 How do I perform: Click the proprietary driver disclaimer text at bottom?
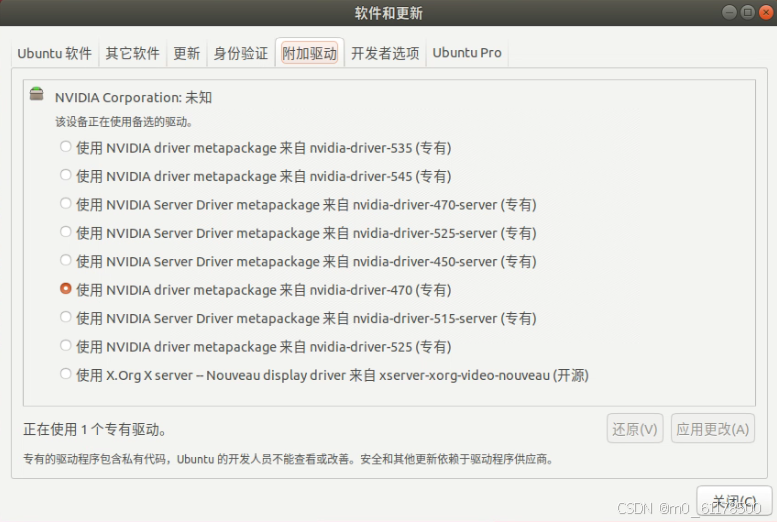point(288,460)
